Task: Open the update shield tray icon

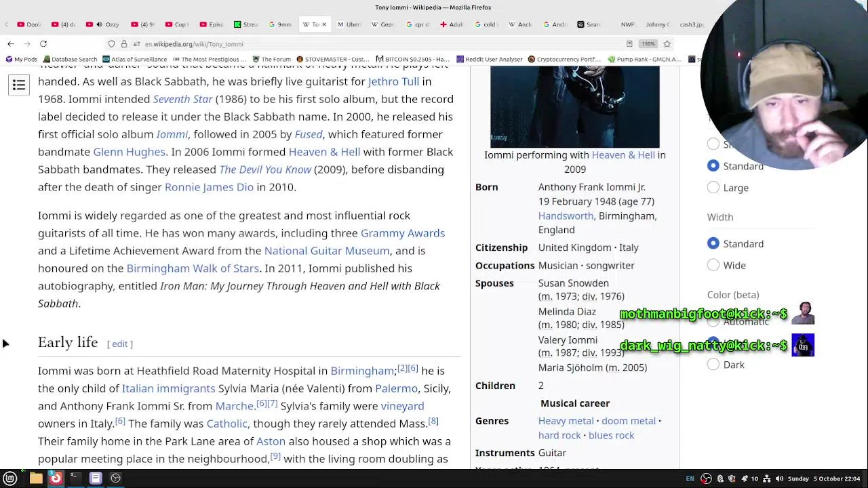Action: (x=732, y=479)
